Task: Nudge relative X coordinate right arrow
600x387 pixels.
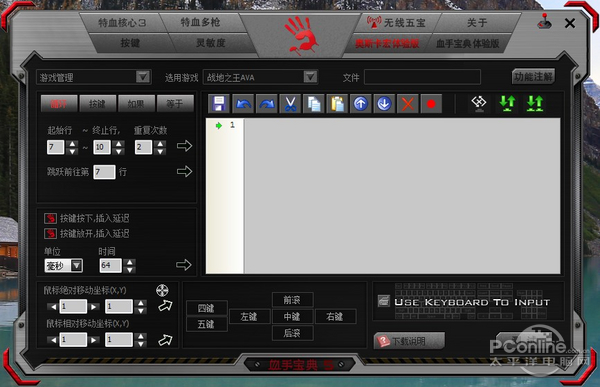Action: point(93,340)
